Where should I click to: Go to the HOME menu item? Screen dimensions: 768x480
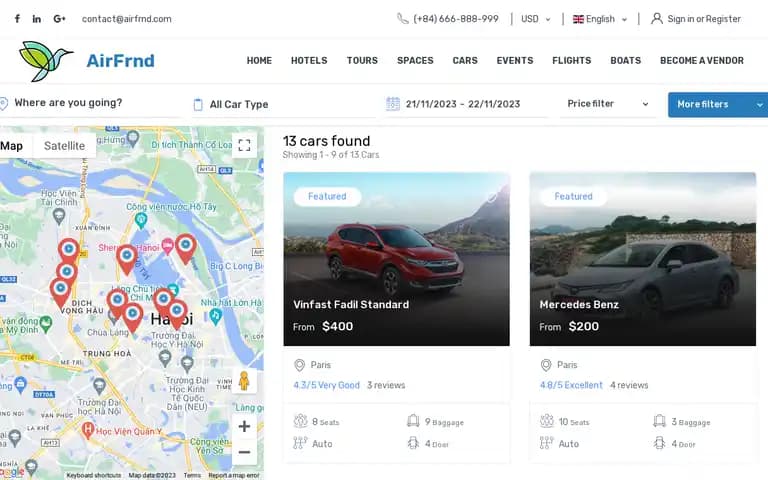[x=259, y=60]
